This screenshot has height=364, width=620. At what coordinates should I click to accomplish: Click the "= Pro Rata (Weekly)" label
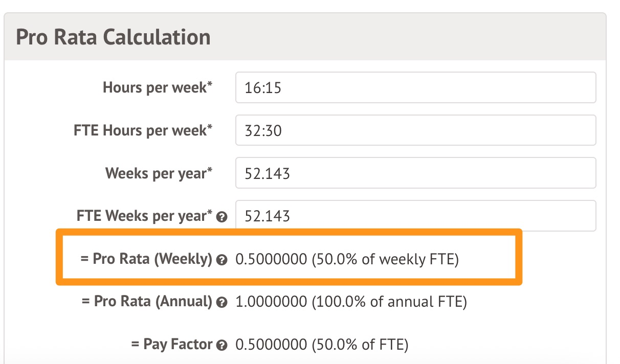[146, 259]
